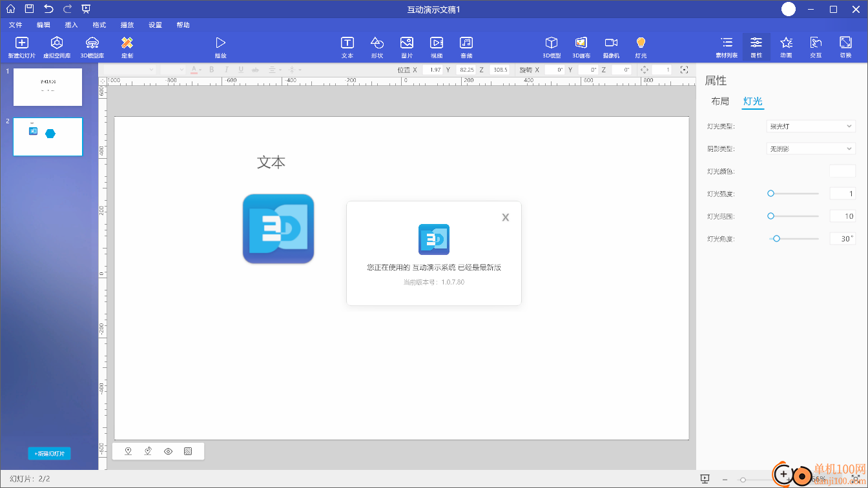Image resolution: width=868 pixels, height=488 pixels.
Task: Insert a 文本 text box
Action: point(347,47)
